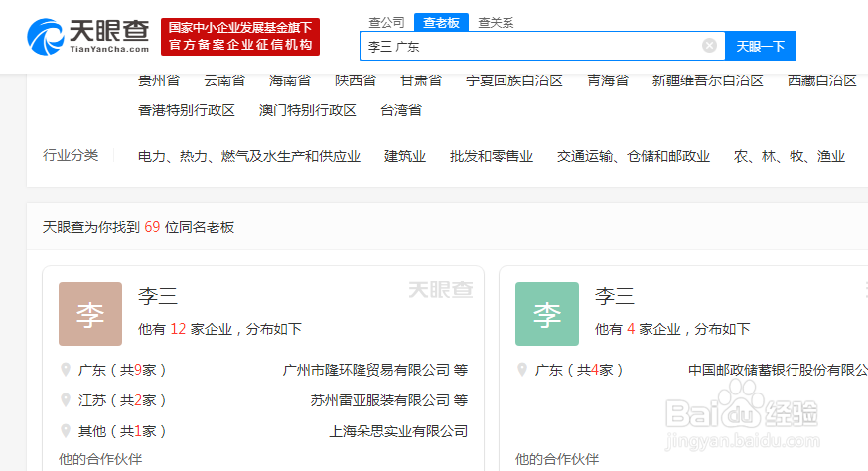Screen dimensions: 868x471
Task: Open 中国邮政储蓄银行股份有限公司 link
Action: pyautogui.click(x=778, y=370)
